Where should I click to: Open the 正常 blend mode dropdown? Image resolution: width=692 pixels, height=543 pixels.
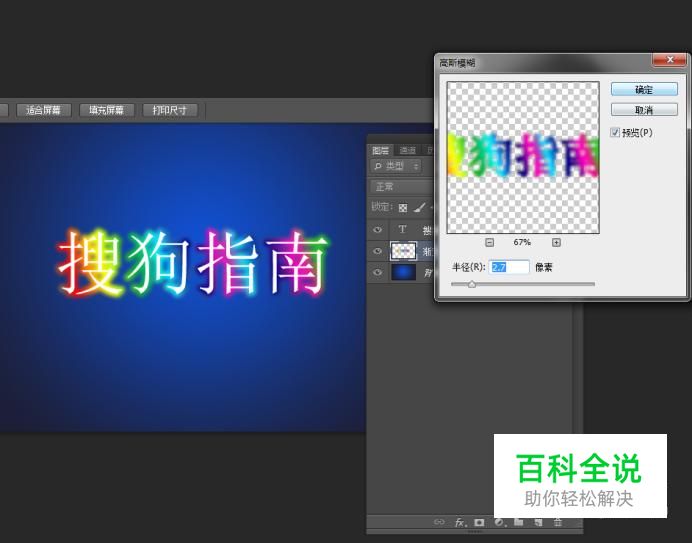coord(402,187)
